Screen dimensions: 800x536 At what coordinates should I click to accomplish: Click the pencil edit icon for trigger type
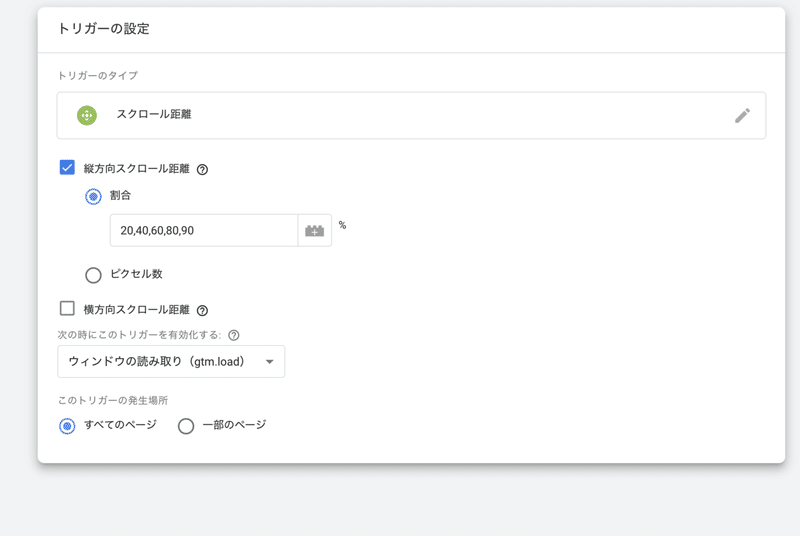742,116
